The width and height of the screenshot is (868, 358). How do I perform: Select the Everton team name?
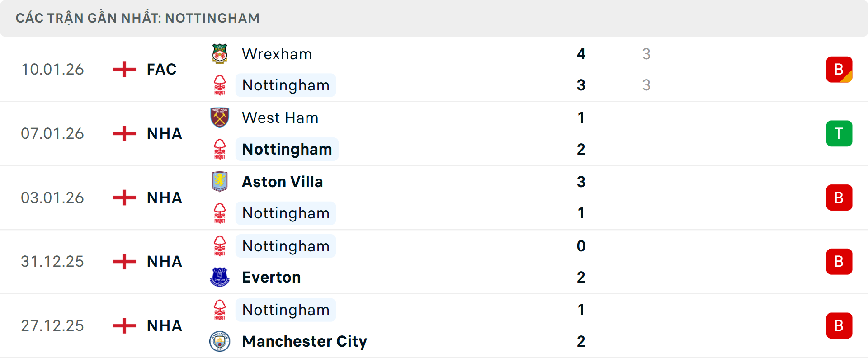pos(271,277)
